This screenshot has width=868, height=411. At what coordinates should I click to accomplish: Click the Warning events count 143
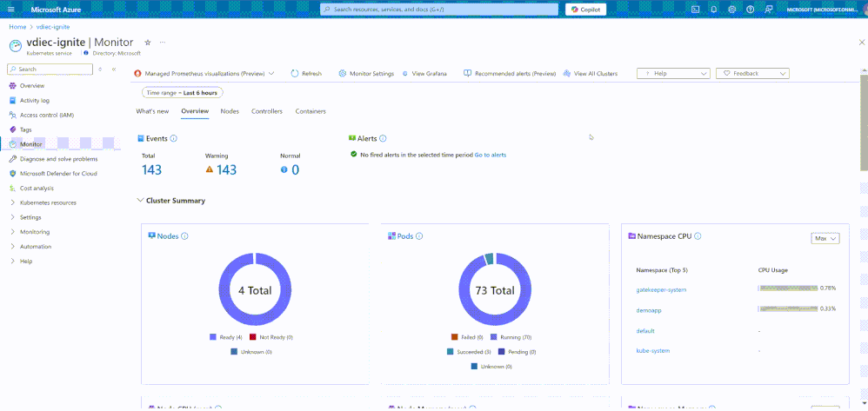226,169
